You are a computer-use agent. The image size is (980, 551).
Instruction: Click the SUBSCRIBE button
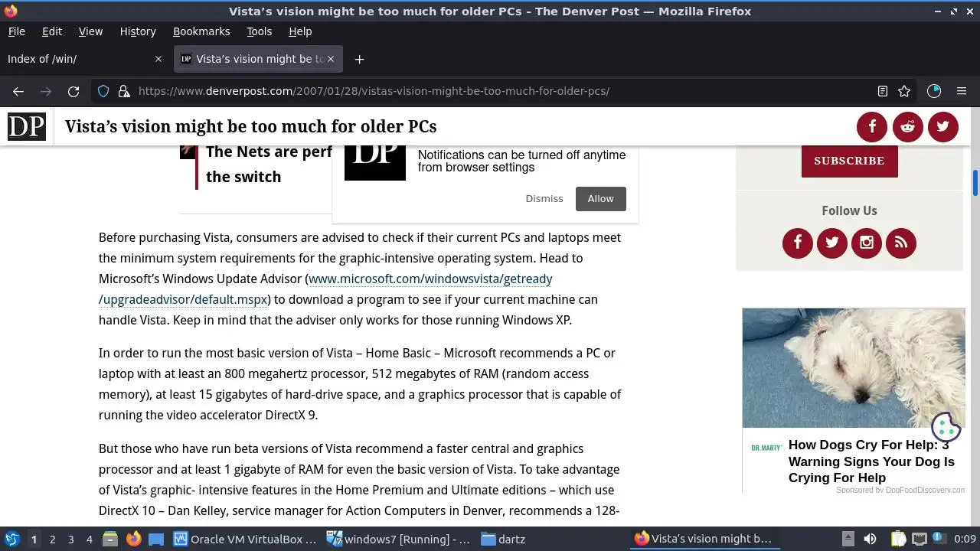coord(849,161)
